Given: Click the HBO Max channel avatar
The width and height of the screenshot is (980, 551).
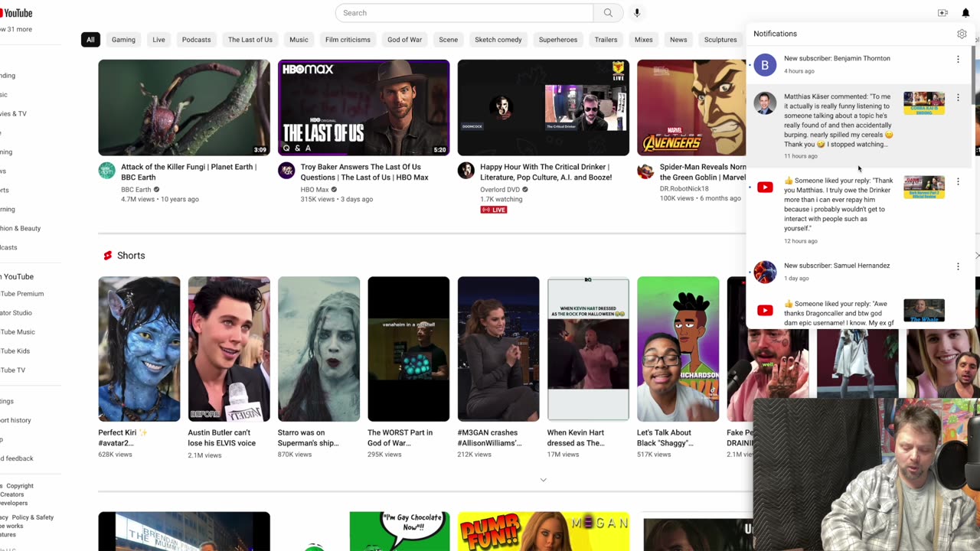Looking at the screenshot, I should [286, 171].
